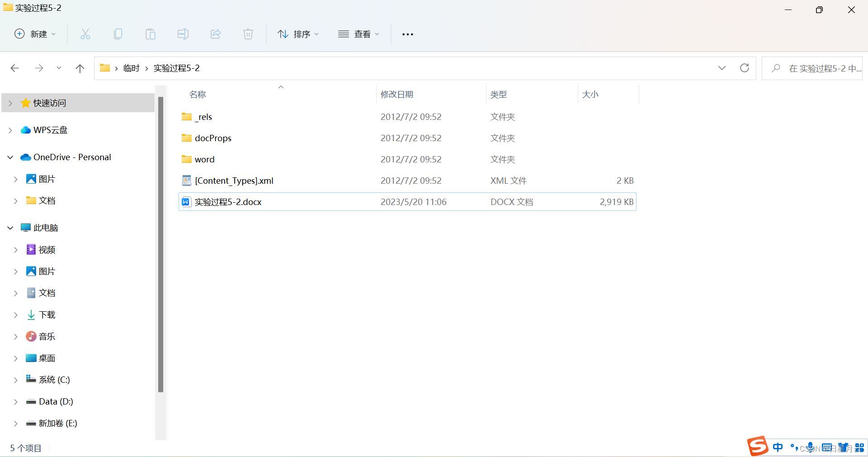868x457 pixels.
Task: Select the _rels folder name
Action: click(x=203, y=117)
